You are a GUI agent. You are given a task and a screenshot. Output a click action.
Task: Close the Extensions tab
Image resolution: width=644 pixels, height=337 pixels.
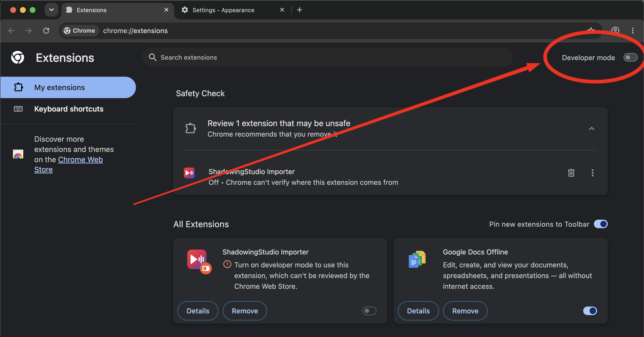[x=166, y=10]
